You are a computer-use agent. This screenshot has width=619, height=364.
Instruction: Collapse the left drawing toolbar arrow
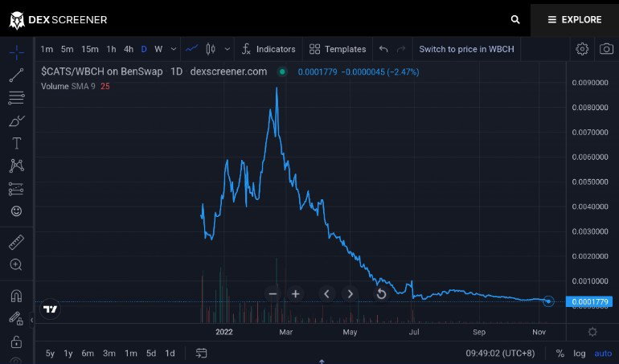pos(32,320)
